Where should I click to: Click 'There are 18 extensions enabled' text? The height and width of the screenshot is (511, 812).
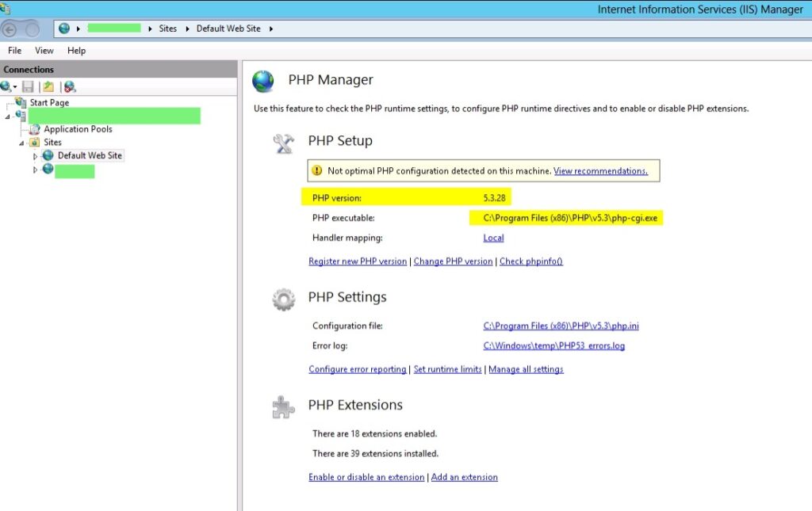(374, 433)
